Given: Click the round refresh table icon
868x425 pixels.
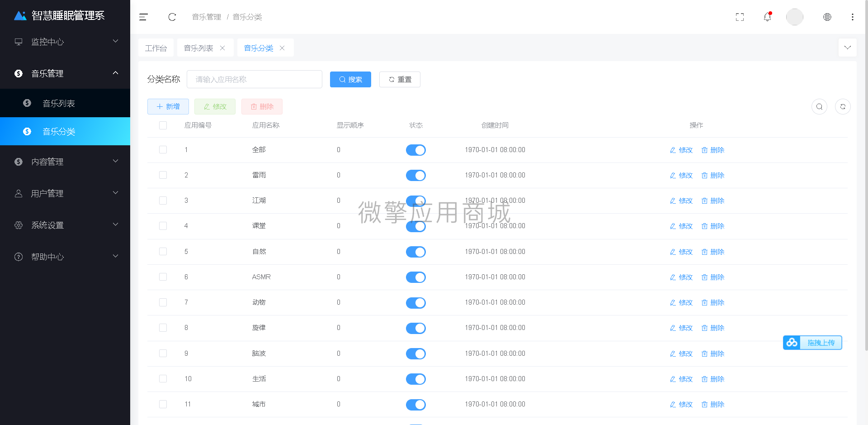Looking at the screenshot, I should [843, 107].
